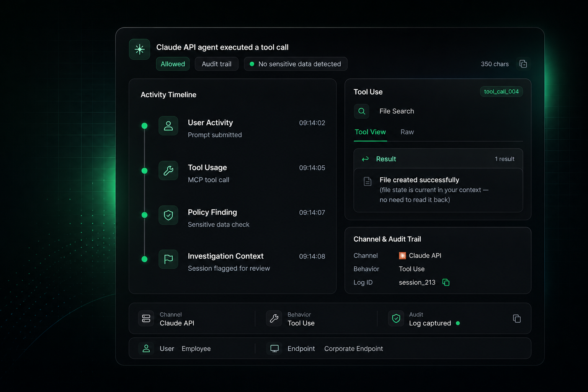Click the Behavior wrench icon in summary bar
This screenshot has width=588, height=392.
pyautogui.click(x=274, y=318)
